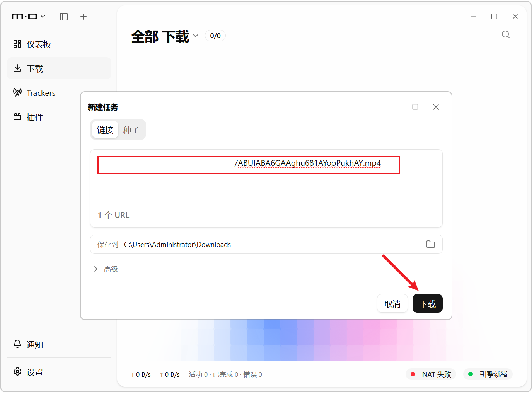Click the dashboard grid icon
532x393 pixels.
click(x=17, y=44)
